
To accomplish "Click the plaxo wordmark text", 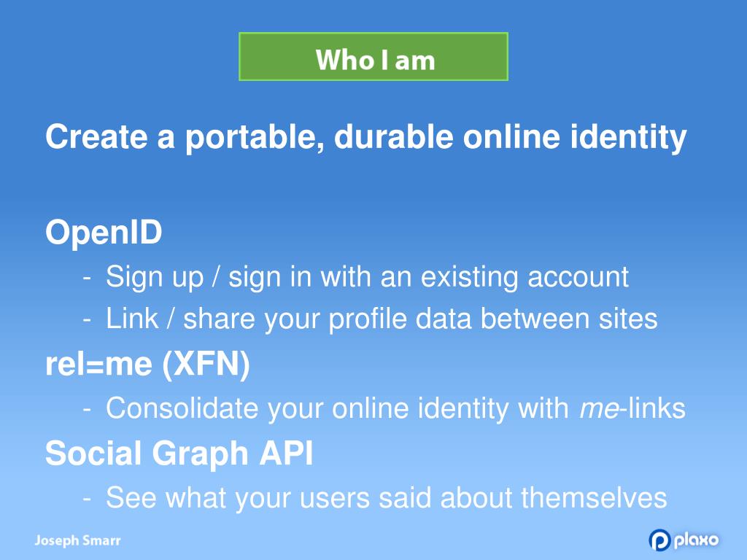I will pyautogui.click(x=696, y=540).
